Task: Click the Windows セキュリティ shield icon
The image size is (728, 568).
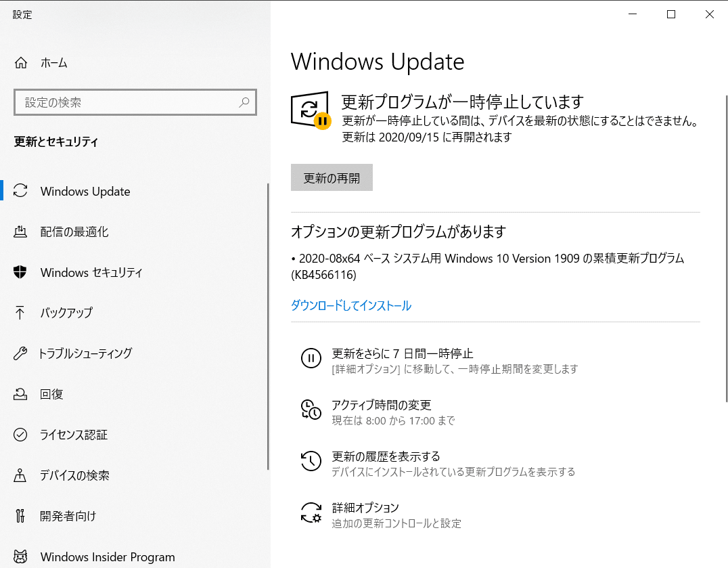Action: tap(20, 272)
